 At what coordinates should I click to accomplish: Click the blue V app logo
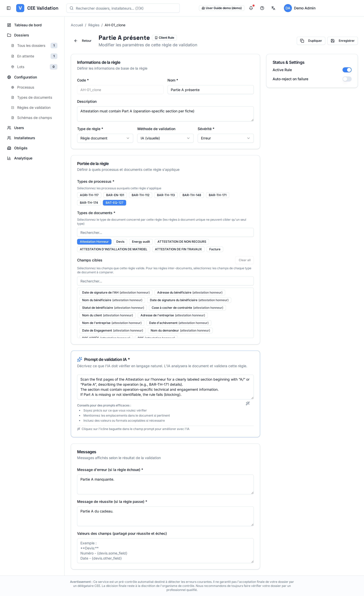(20, 8)
